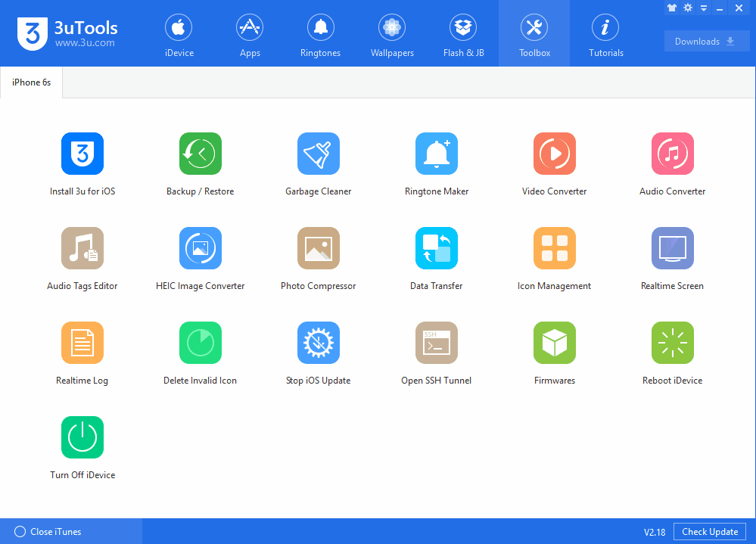Go to Flash & JB section
Viewport: 756px width, 544px height.
pyautogui.click(x=463, y=35)
